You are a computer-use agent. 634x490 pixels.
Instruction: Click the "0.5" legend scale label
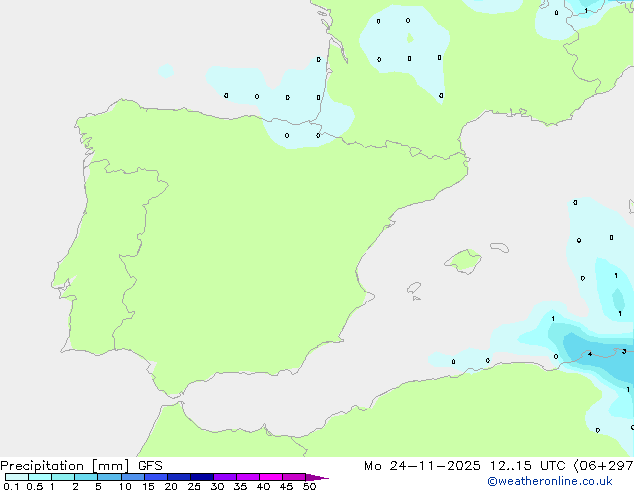click(x=34, y=486)
